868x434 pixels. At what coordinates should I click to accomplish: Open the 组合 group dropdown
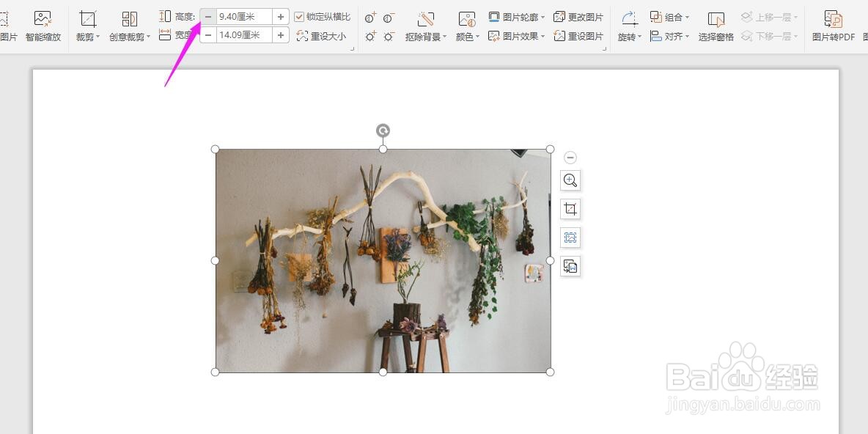(x=670, y=17)
